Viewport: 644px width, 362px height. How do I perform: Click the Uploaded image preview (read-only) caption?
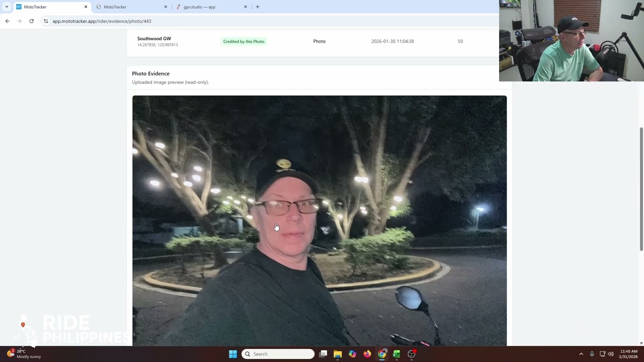[170, 82]
